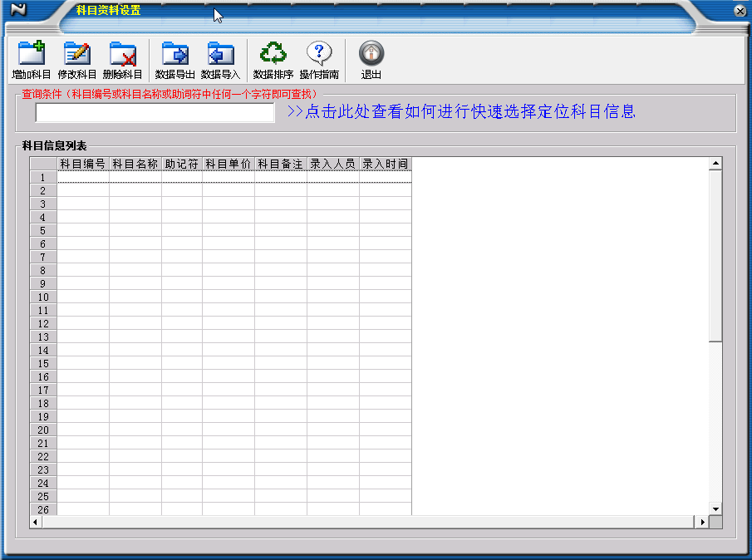This screenshot has width=752, height=560.
Task: Click the vertical scrollbar up arrow
Action: [715, 164]
